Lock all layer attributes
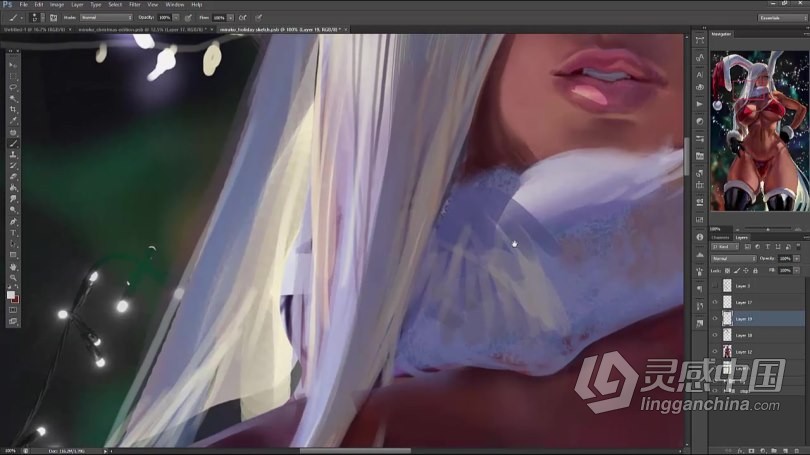The image size is (810, 455). click(x=755, y=271)
